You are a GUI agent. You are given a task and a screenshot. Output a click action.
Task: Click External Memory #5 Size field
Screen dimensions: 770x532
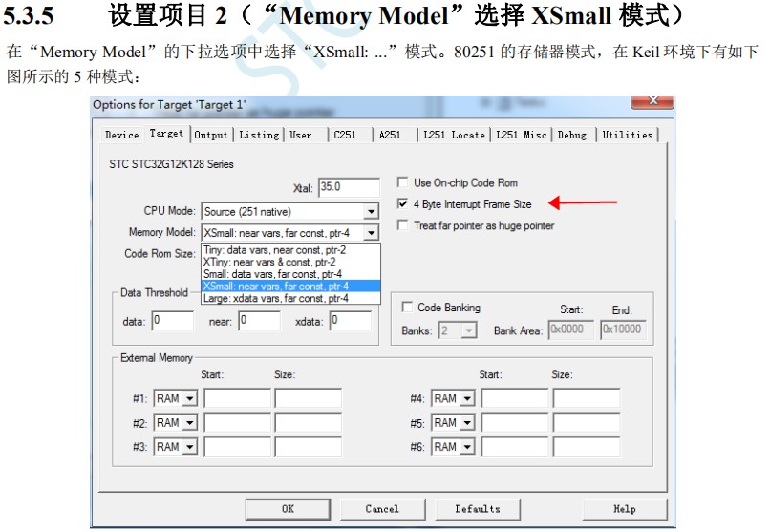coord(587,422)
